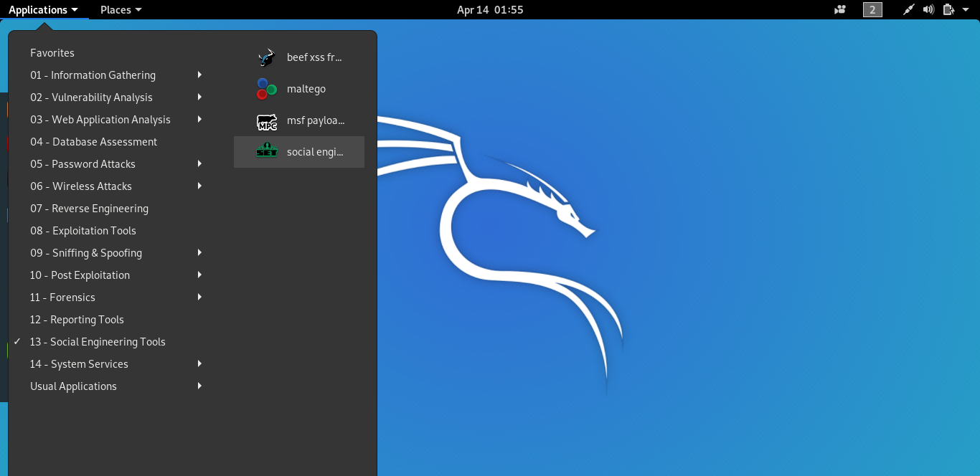Launch the beef xss framework icon
The height and width of the screenshot is (476, 980).
[x=267, y=57]
